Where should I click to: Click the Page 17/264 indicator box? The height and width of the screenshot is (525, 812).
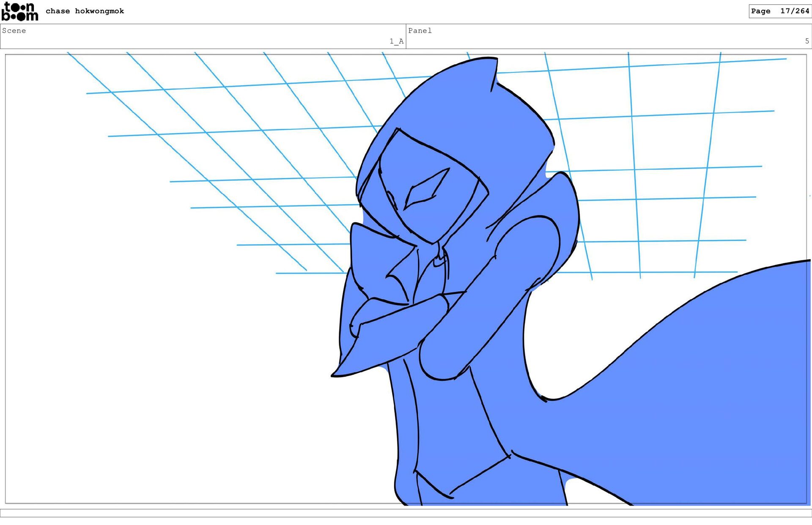coord(779,11)
